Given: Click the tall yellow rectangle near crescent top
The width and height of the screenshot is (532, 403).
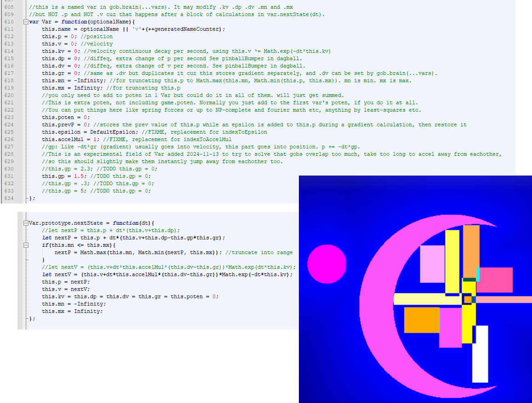Looking at the screenshot, I should (x=452, y=261).
